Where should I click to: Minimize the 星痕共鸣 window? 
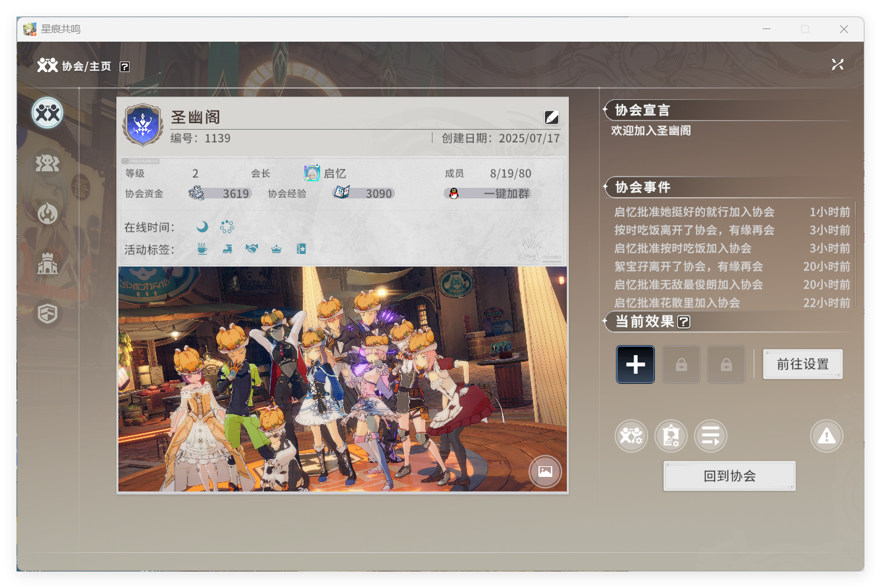pyautogui.click(x=767, y=29)
